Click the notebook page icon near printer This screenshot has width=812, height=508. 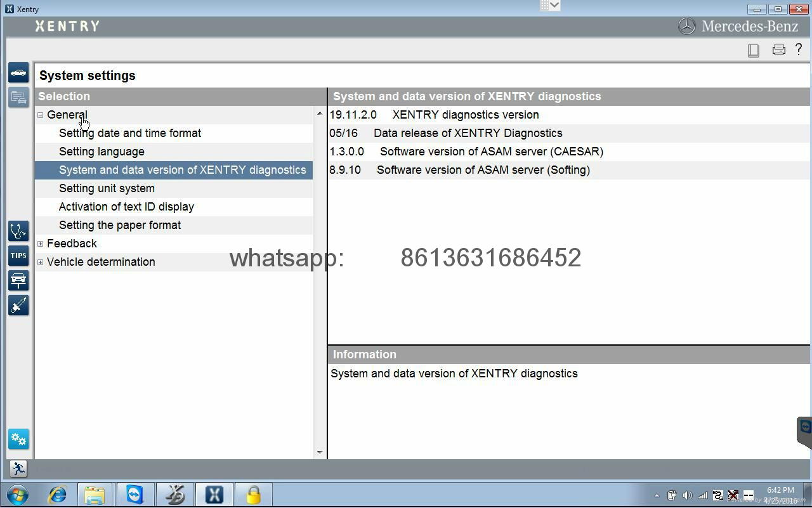[754, 50]
